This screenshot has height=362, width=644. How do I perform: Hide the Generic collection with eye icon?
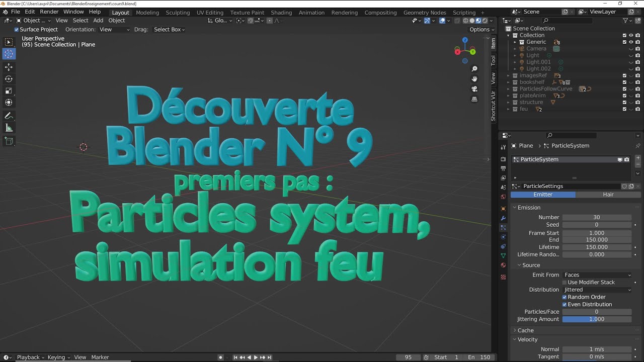click(x=631, y=42)
